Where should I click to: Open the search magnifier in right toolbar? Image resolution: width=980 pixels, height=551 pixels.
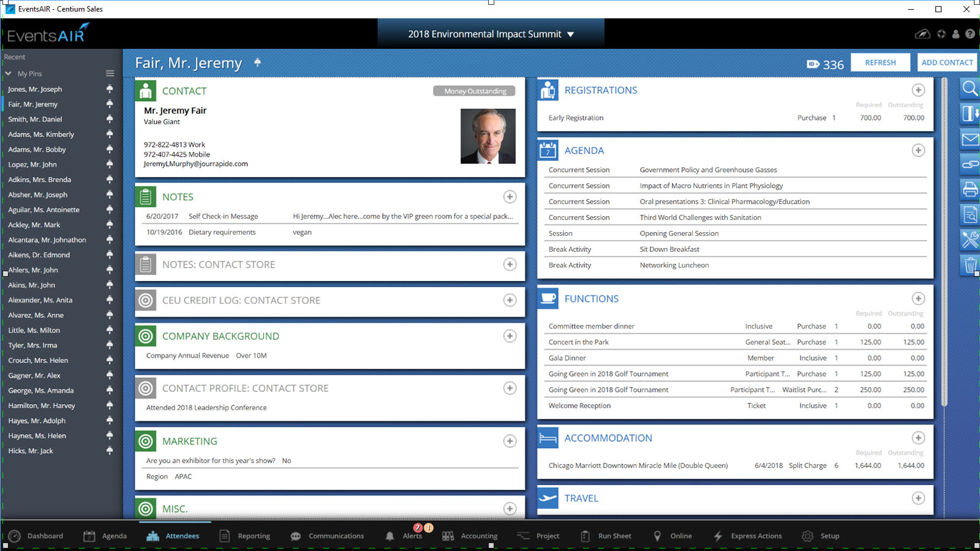click(970, 89)
